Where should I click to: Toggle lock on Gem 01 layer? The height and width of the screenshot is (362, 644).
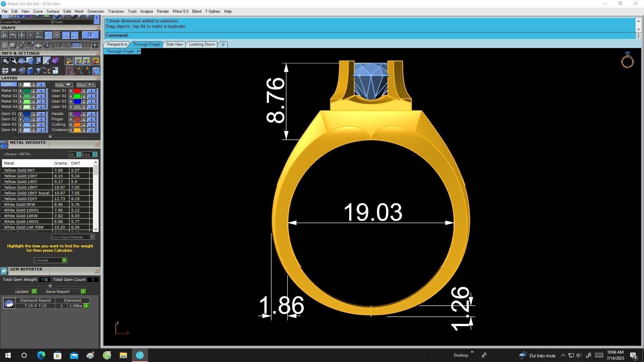tap(34, 114)
